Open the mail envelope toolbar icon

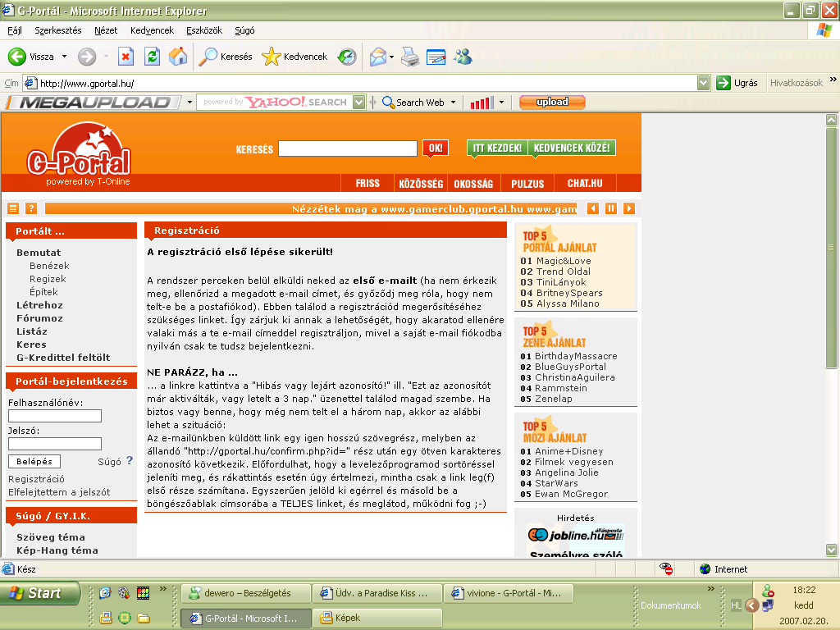(x=378, y=57)
